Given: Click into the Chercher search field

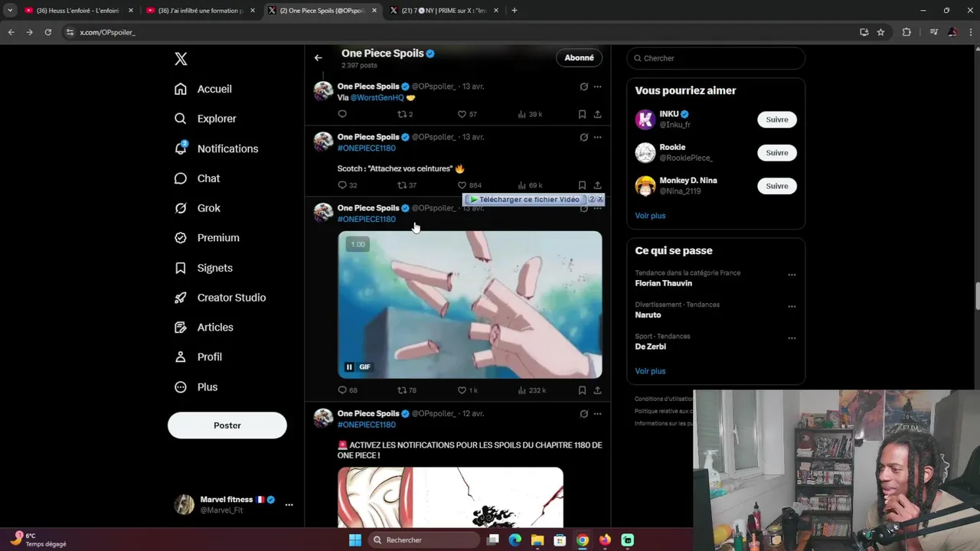Looking at the screenshot, I should click(716, 58).
